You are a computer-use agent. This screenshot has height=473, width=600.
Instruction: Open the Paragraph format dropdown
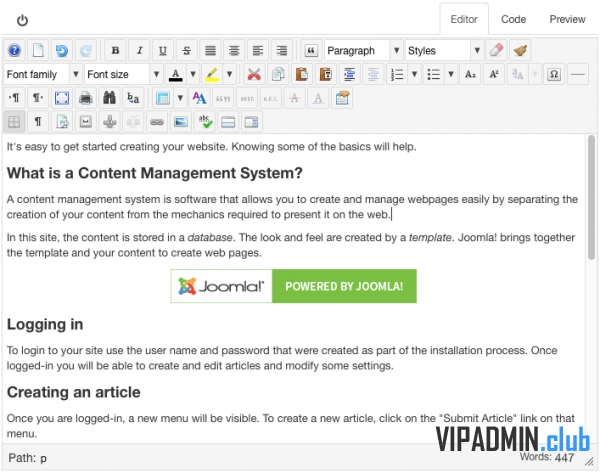coord(364,50)
